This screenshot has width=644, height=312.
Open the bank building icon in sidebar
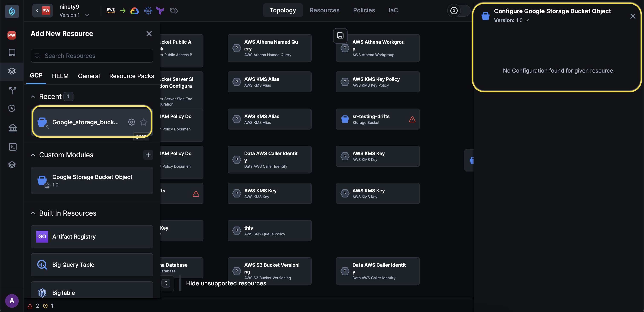13,128
